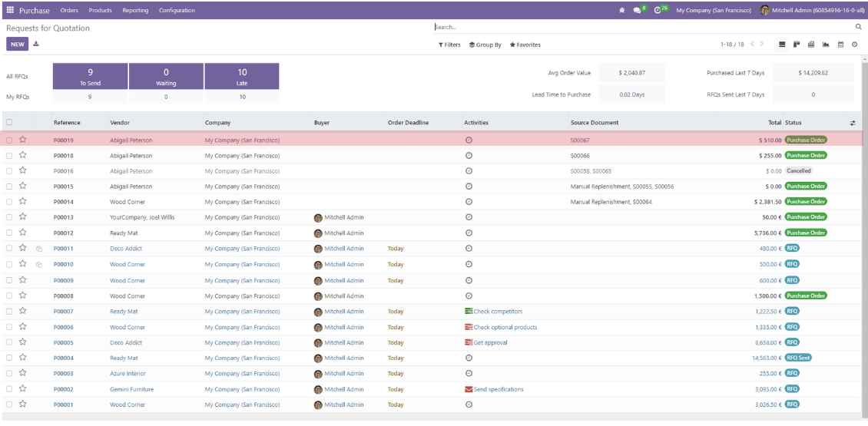Click the NEW button

[x=17, y=44]
